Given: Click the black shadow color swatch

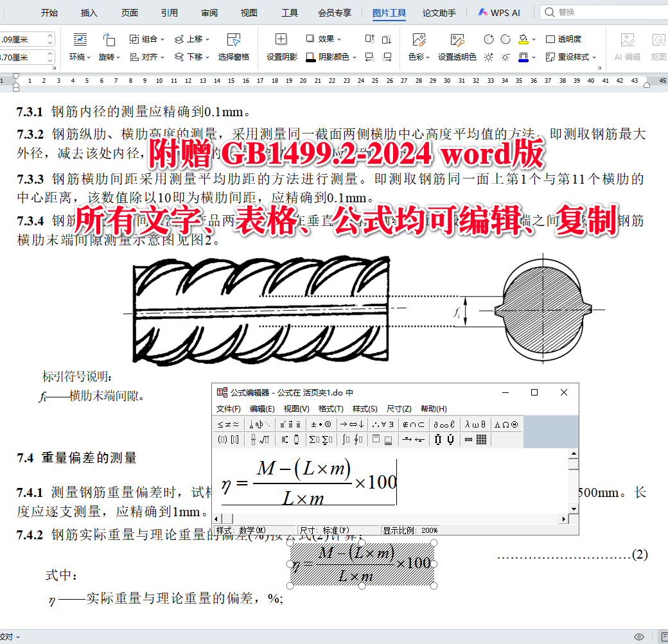Looking at the screenshot, I should [311, 57].
